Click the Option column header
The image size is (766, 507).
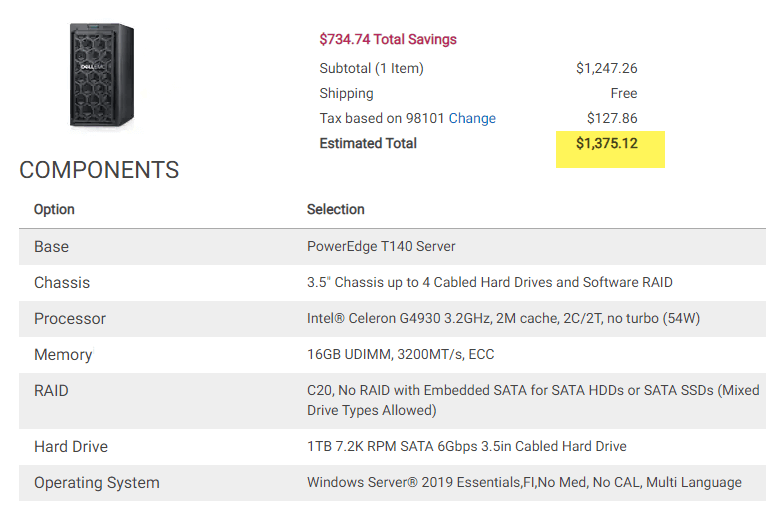54,210
